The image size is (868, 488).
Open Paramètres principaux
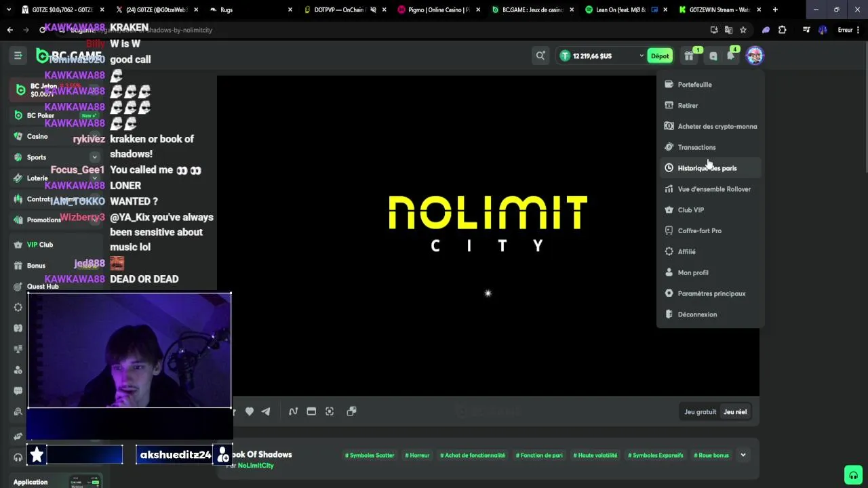tap(710, 293)
